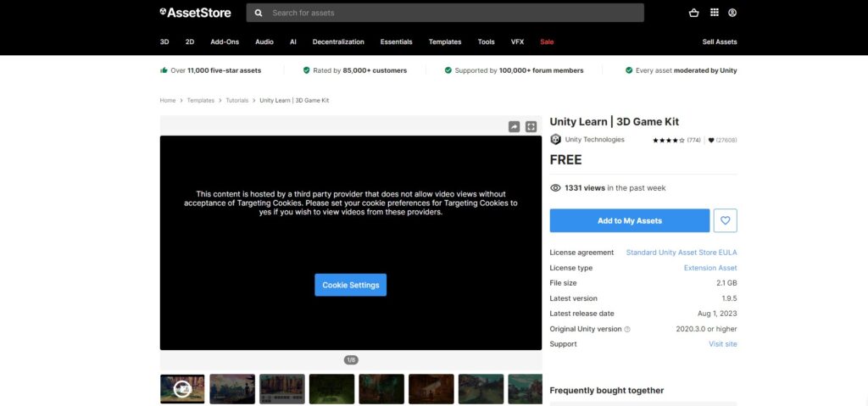
Task: Click the AssetStore logo
Action: tap(196, 12)
